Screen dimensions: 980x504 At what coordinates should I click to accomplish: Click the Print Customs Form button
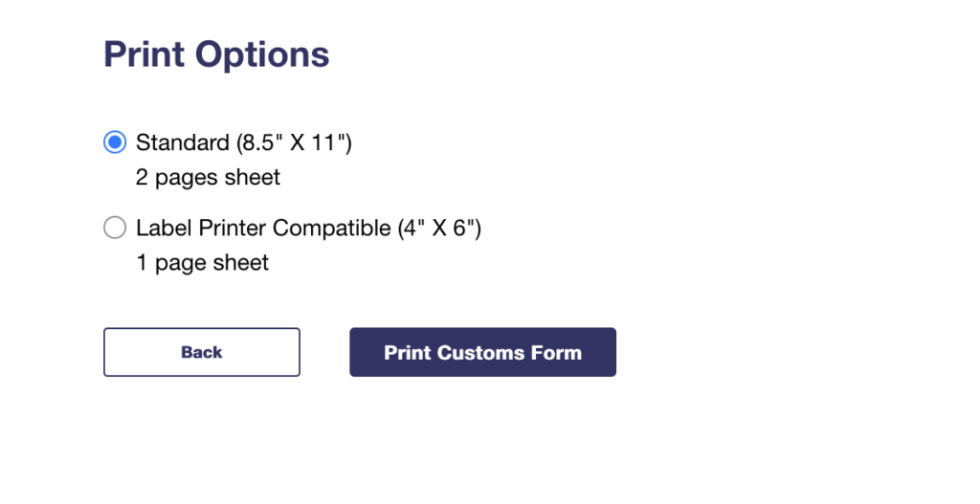(482, 352)
